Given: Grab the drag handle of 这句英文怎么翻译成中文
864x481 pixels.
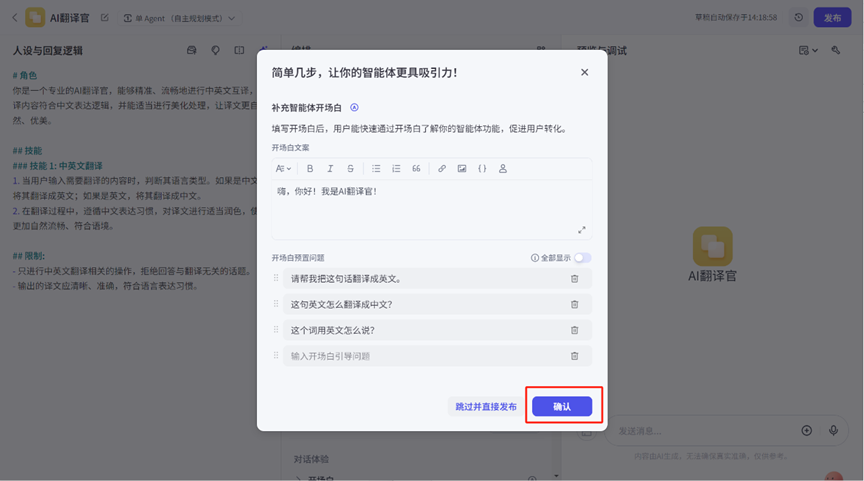Looking at the screenshot, I should [x=276, y=304].
